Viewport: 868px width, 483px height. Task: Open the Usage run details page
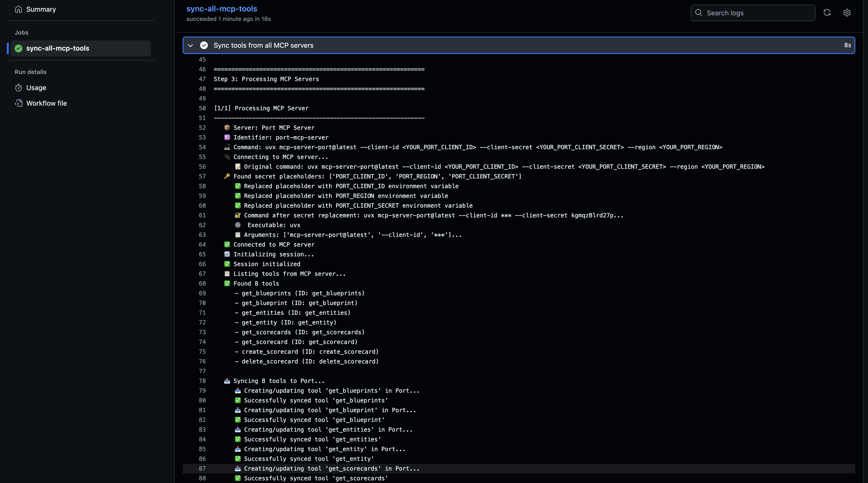point(37,88)
